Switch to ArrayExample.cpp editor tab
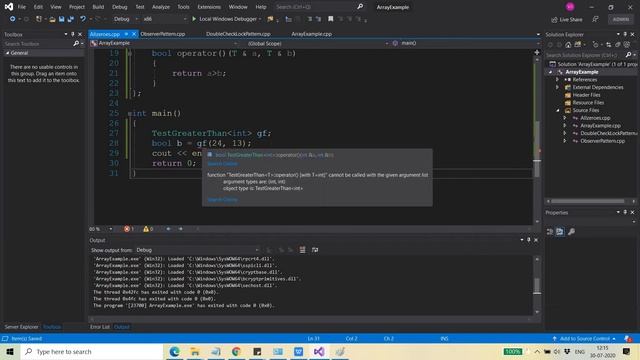This screenshot has height=360, width=640. (x=311, y=34)
